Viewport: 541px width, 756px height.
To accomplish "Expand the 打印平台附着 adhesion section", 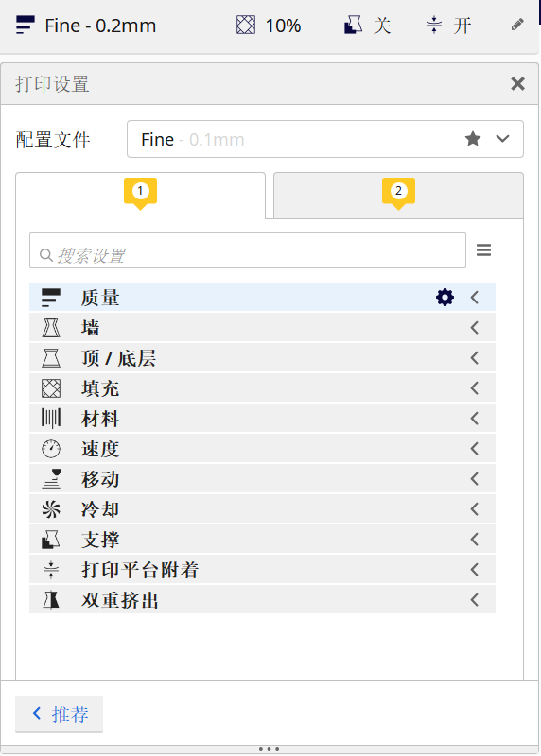I will [x=262, y=570].
